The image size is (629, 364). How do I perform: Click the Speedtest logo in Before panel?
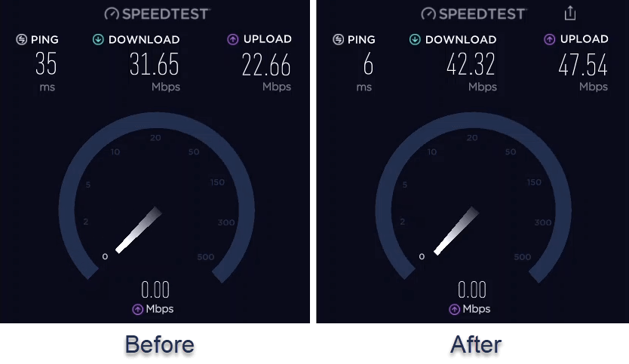157,14
